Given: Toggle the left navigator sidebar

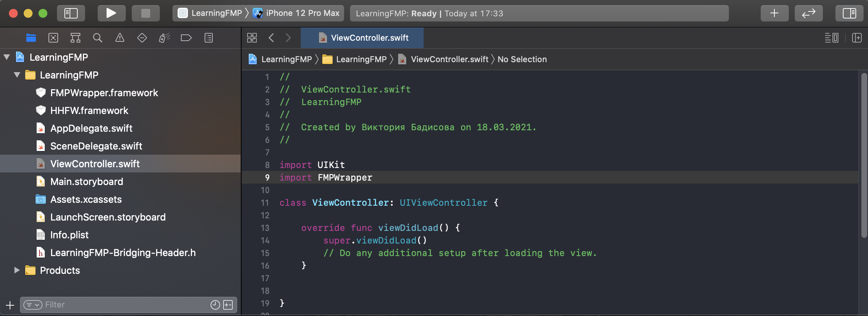Looking at the screenshot, I should pos(71,13).
